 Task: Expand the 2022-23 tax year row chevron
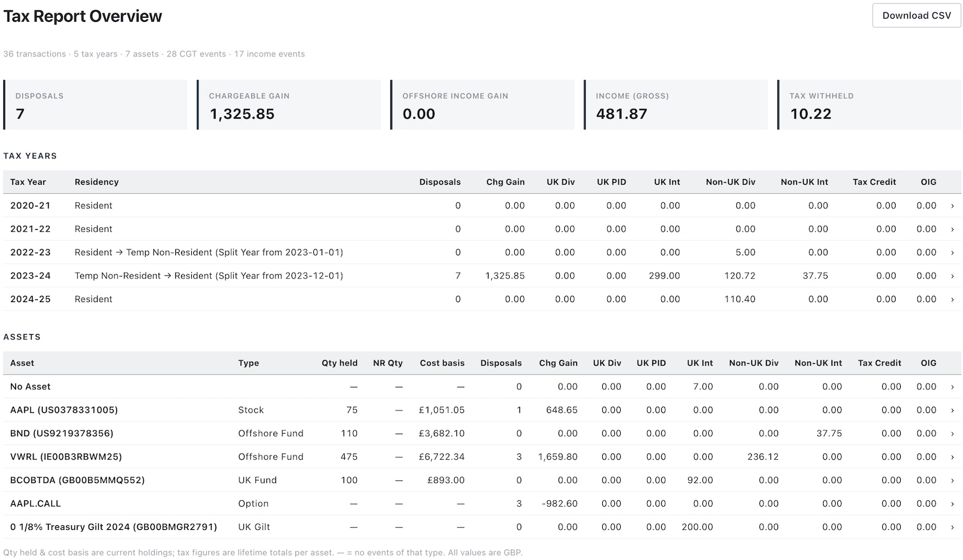pyautogui.click(x=952, y=253)
